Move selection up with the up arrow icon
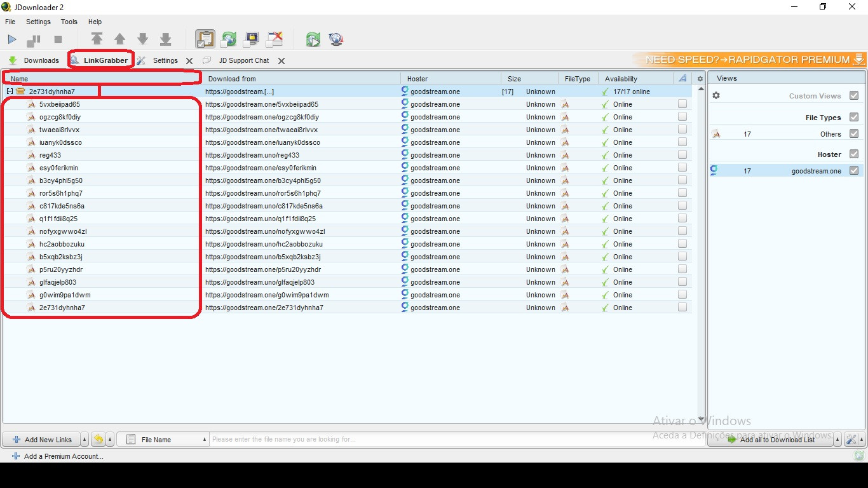The height and width of the screenshot is (488, 868). click(119, 39)
